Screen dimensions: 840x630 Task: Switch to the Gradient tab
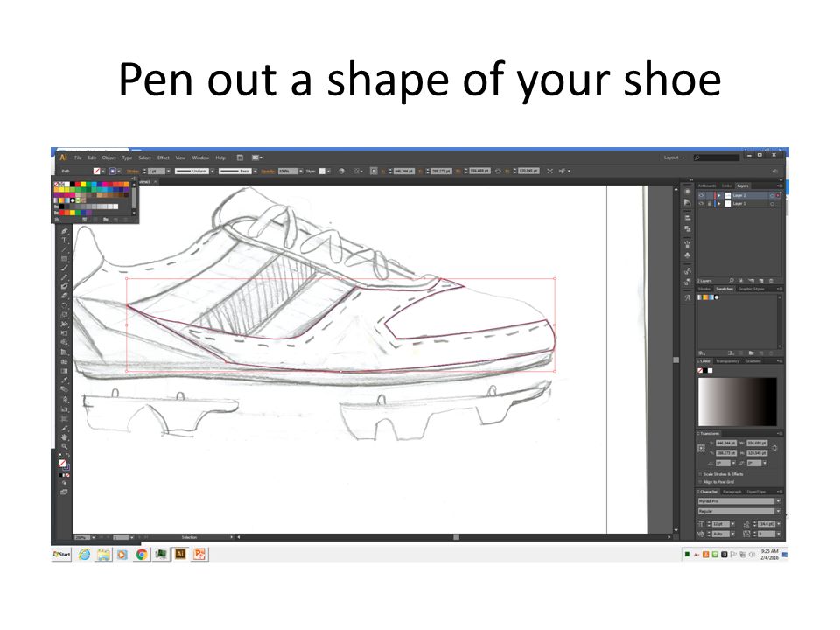(752, 361)
